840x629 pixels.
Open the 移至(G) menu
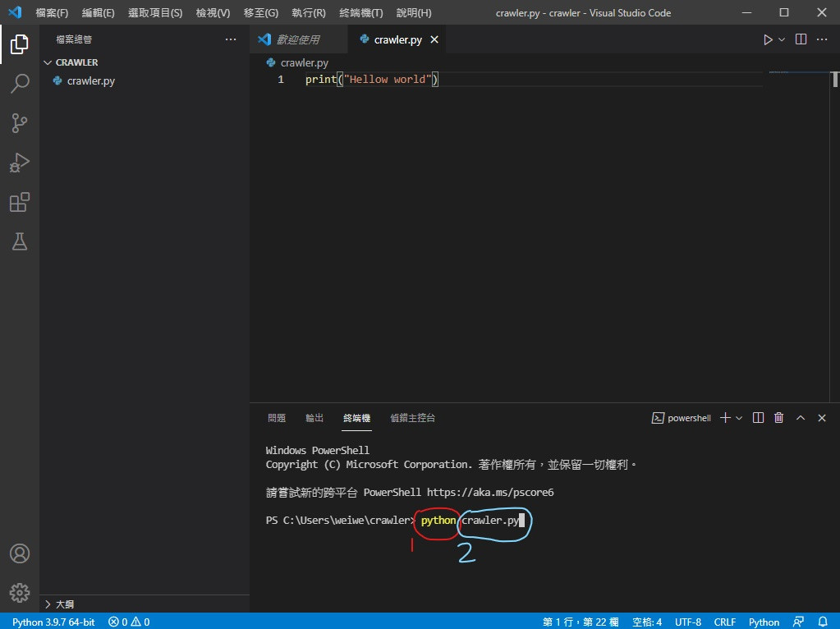click(x=261, y=13)
